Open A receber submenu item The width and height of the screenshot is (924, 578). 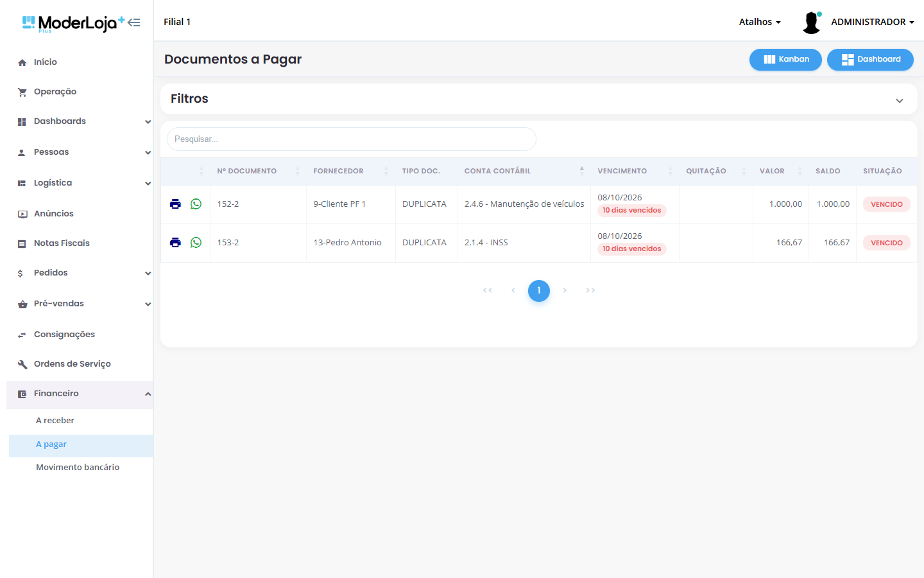[81, 421]
